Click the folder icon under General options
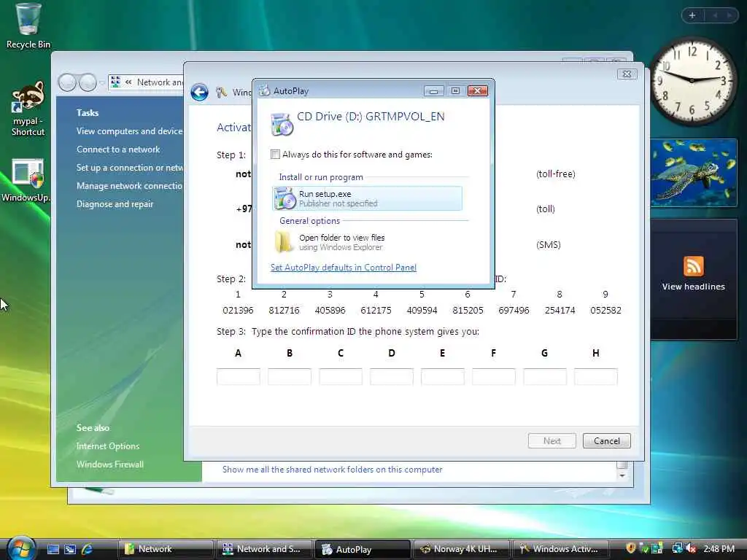The image size is (747, 560). pyautogui.click(x=284, y=242)
